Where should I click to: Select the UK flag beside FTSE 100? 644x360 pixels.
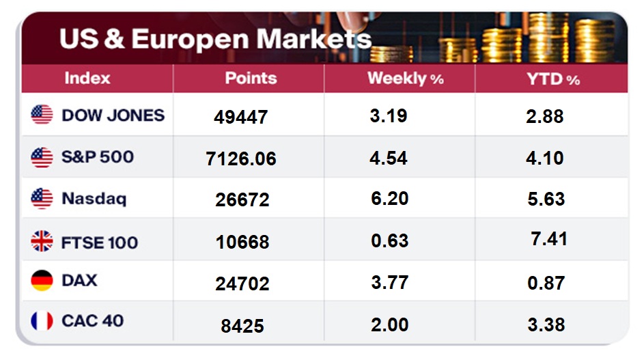[x=42, y=241]
